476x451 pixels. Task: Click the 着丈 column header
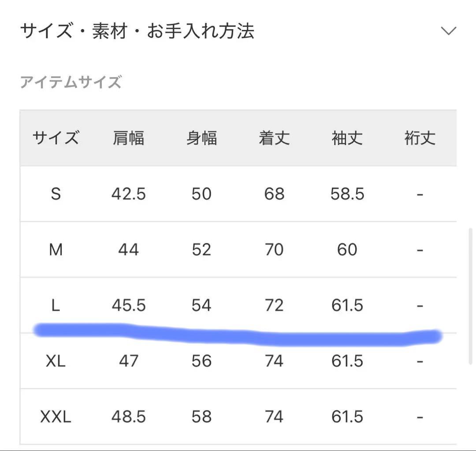point(274,138)
